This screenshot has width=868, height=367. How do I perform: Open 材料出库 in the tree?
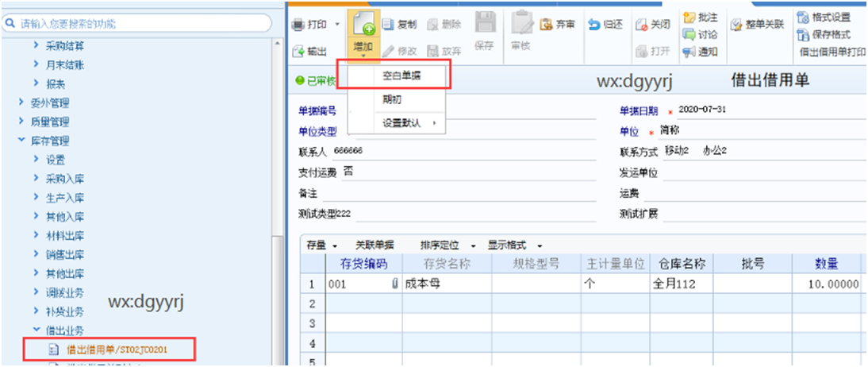[x=65, y=236]
